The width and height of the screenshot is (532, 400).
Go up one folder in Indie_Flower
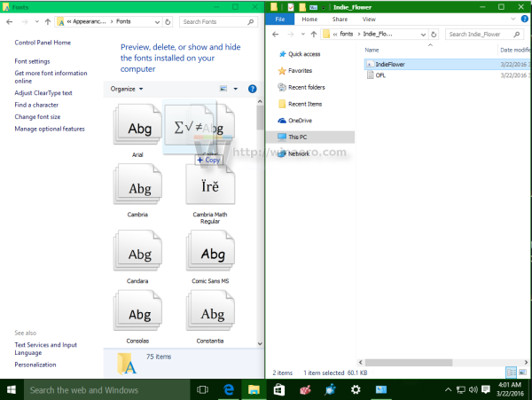(314, 35)
